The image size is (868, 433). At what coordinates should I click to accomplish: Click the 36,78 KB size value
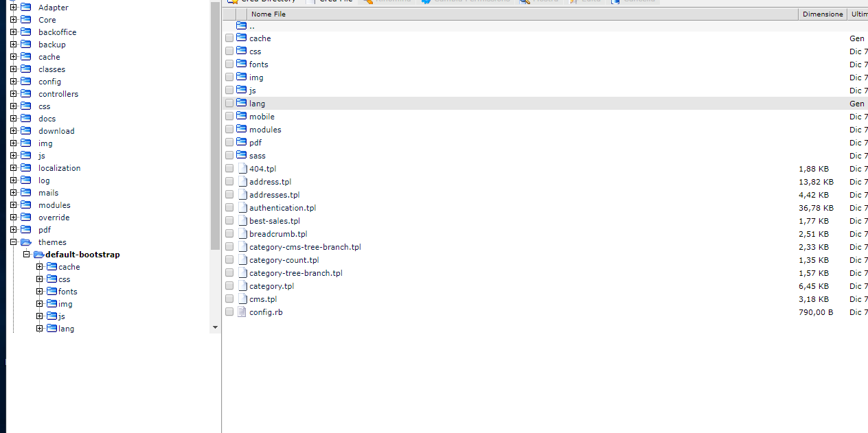coord(816,208)
